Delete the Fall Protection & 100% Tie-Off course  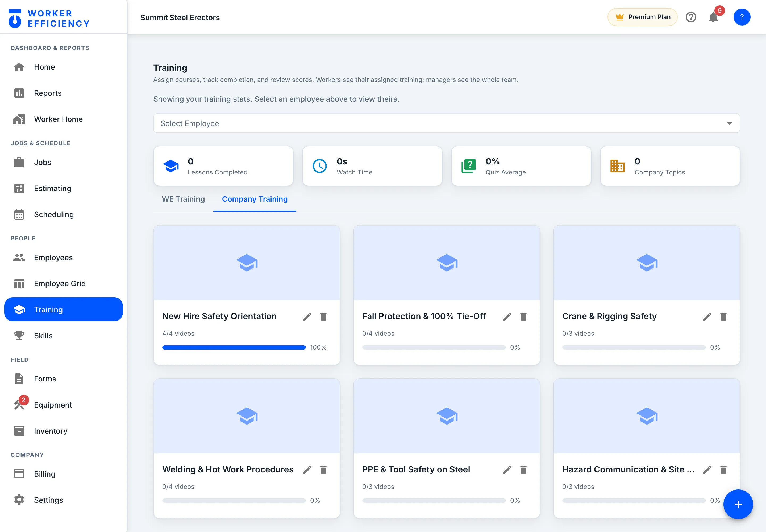[x=523, y=316]
